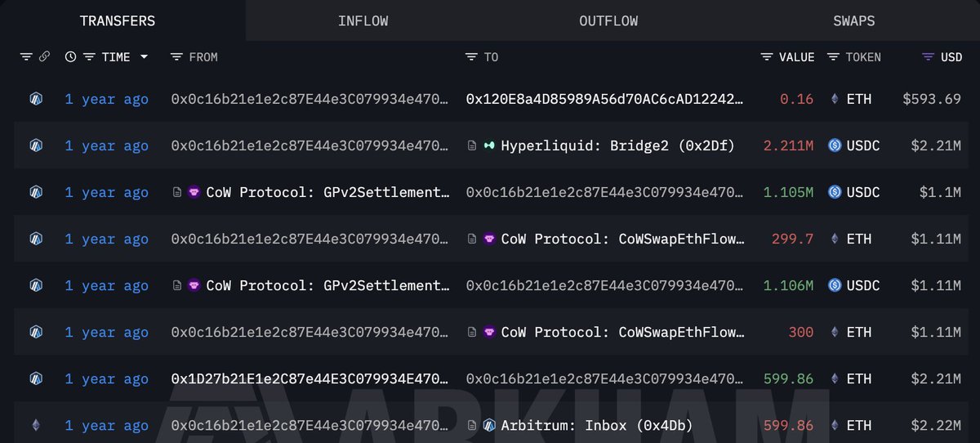Open the TOKEN column filter
The height and width of the screenshot is (443, 980).
click(x=833, y=57)
